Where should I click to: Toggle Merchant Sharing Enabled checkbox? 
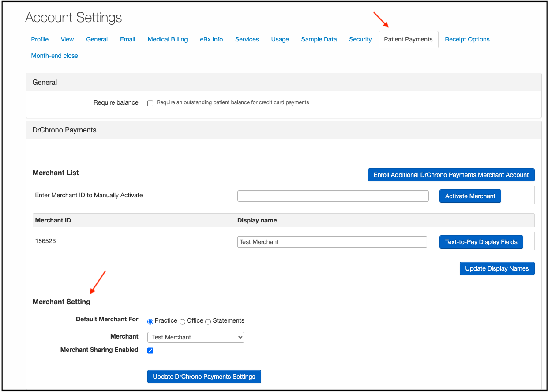pyautogui.click(x=150, y=351)
